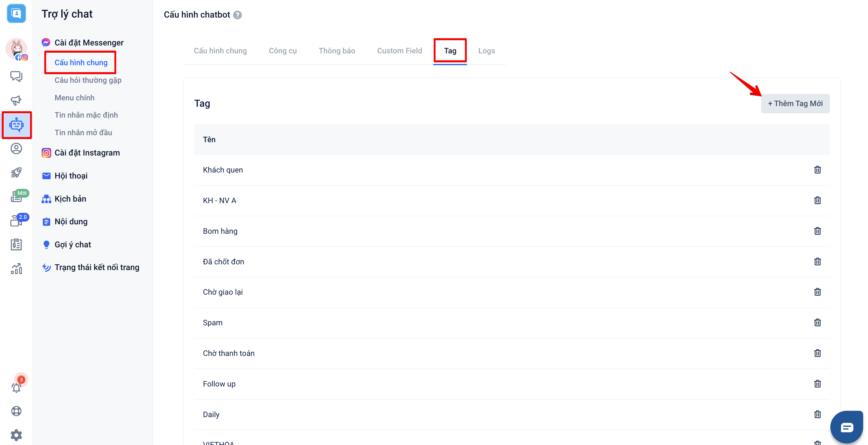Delete the Khách quen tag
This screenshot has width=868, height=445.
(x=817, y=170)
